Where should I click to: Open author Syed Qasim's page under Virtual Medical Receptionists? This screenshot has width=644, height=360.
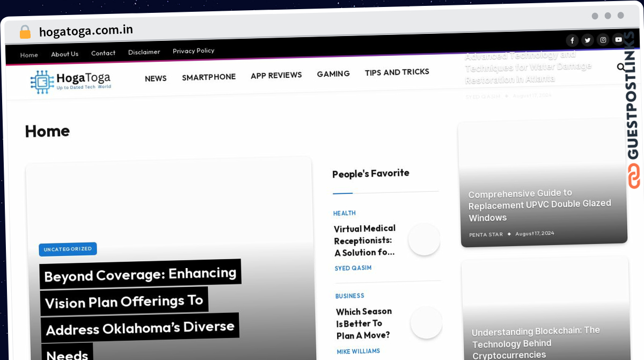pyautogui.click(x=353, y=268)
